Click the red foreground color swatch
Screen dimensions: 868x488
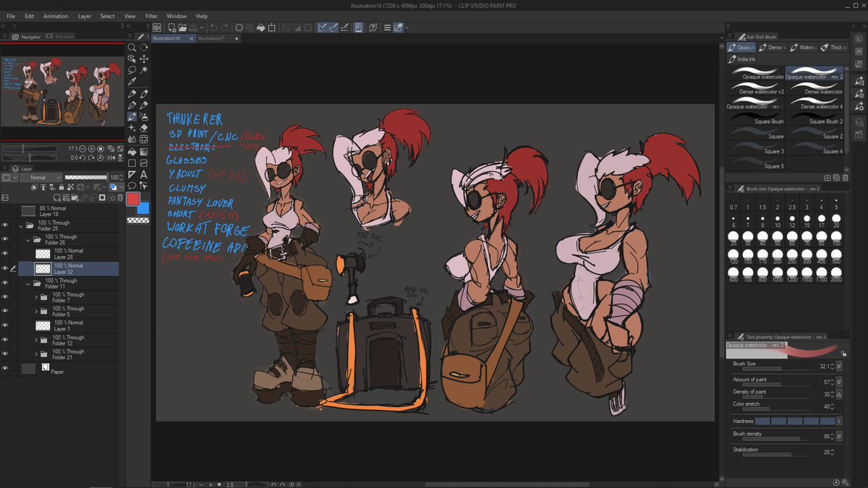[x=133, y=198]
